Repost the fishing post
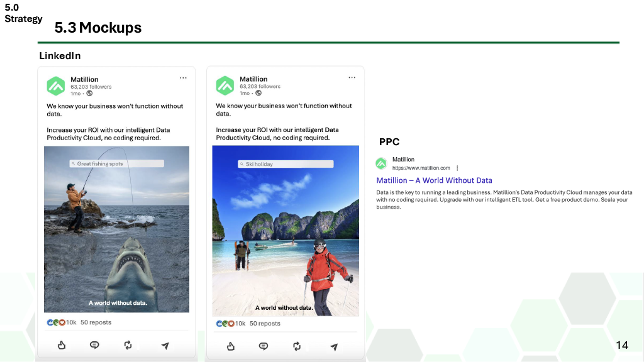 (x=128, y=345)
